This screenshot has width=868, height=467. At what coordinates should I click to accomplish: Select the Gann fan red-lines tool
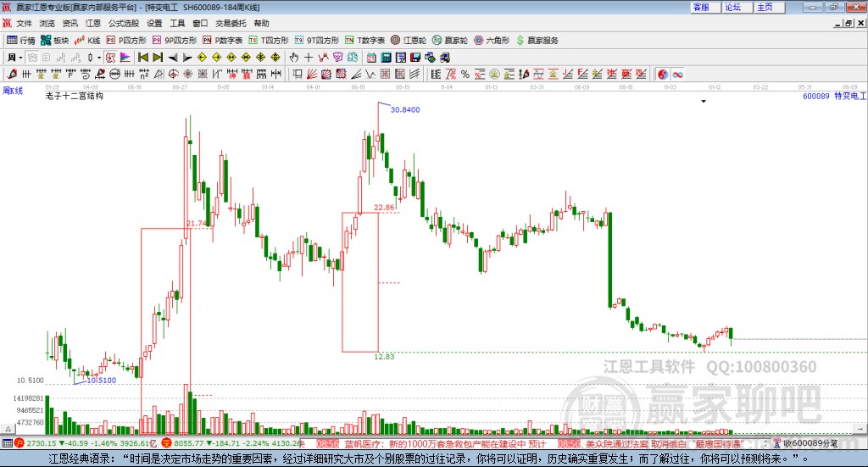pyautogui.click(x=311, y=74)
